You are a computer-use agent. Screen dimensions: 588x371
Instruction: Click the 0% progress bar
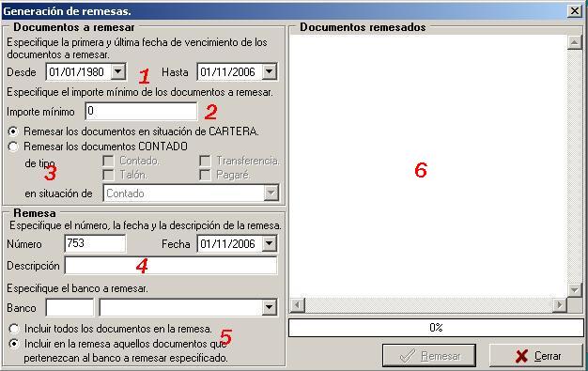(436, 328)
